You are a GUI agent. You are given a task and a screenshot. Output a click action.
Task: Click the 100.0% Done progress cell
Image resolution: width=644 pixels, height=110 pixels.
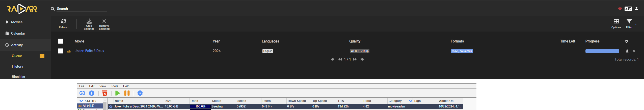[x=200, y=106]
